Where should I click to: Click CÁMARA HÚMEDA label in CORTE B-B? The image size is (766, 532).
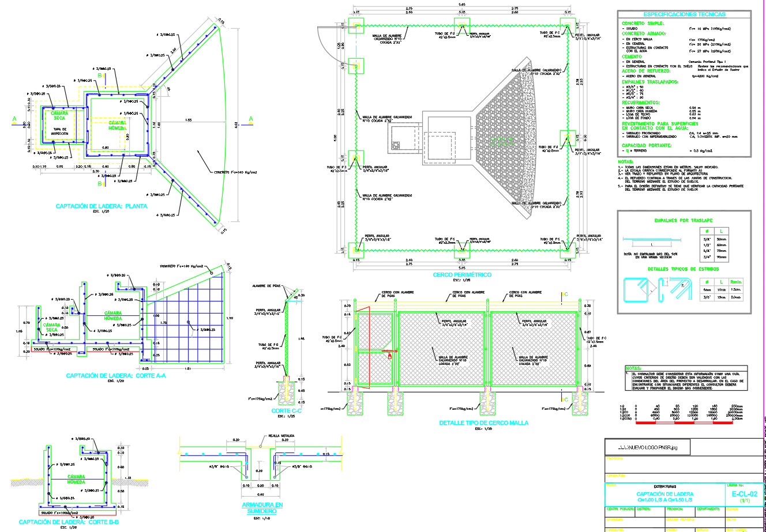[x=76, y=480]
